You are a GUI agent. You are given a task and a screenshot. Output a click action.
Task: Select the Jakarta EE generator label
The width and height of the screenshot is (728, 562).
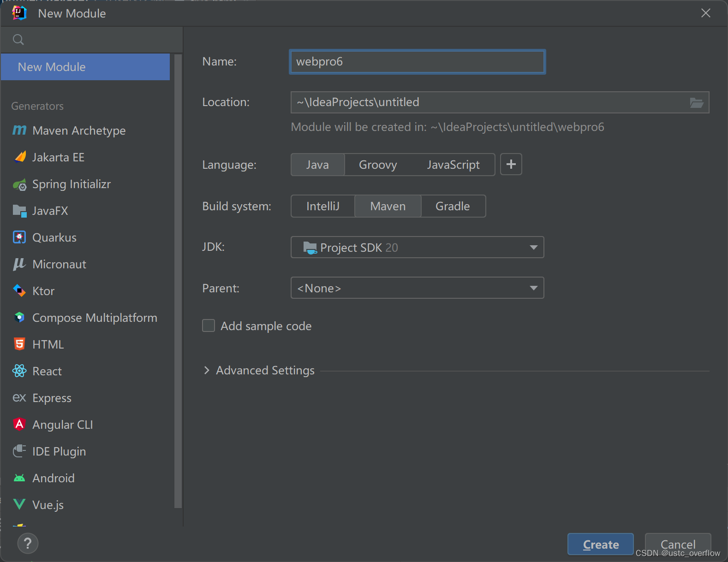(58, 157)
